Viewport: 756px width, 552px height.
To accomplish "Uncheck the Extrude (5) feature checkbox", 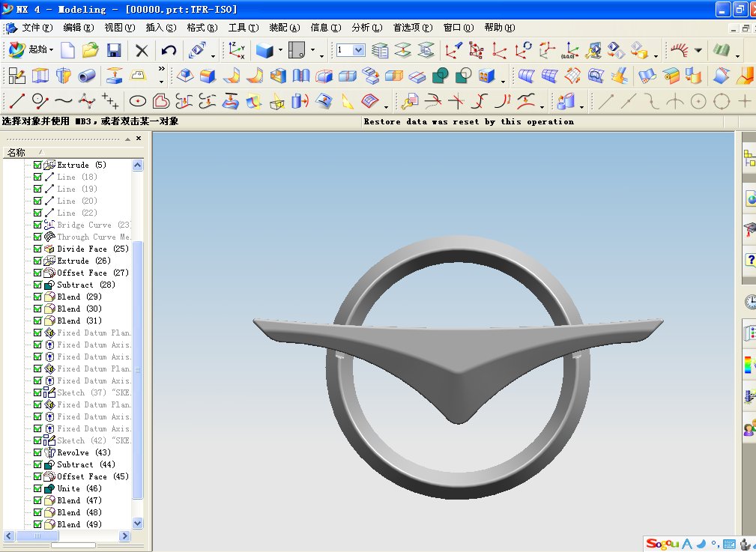I will [x=37, y=165].
